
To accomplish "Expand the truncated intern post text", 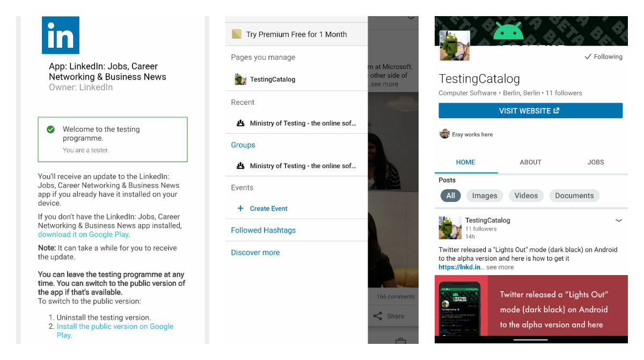I will click(385, 84).
